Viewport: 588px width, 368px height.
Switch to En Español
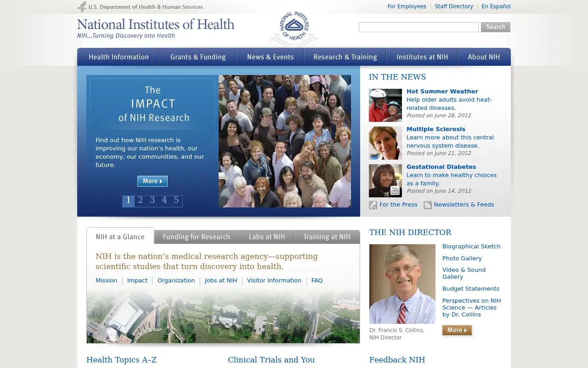pyautogui.click(x=496, y=6)
